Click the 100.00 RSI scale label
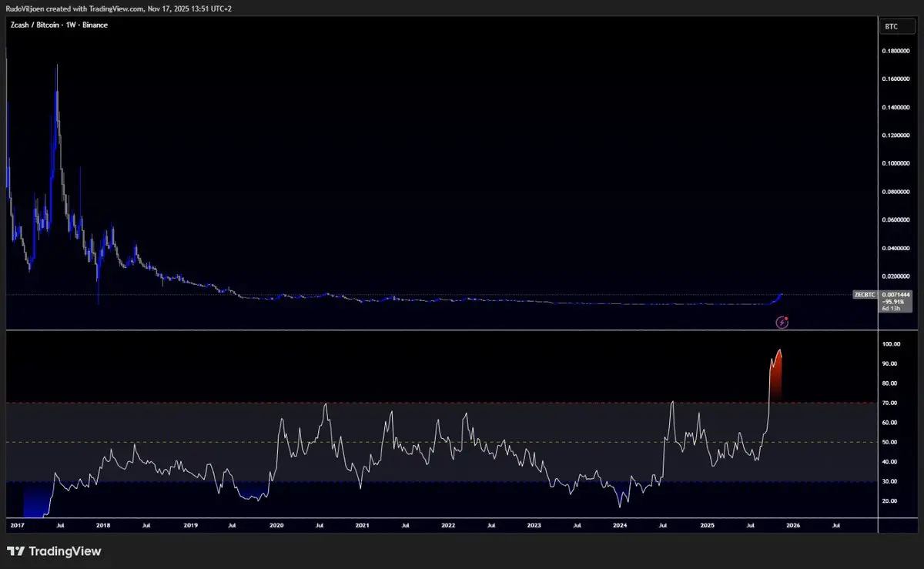This screenshot has height=569, width=924. [892, 344]
